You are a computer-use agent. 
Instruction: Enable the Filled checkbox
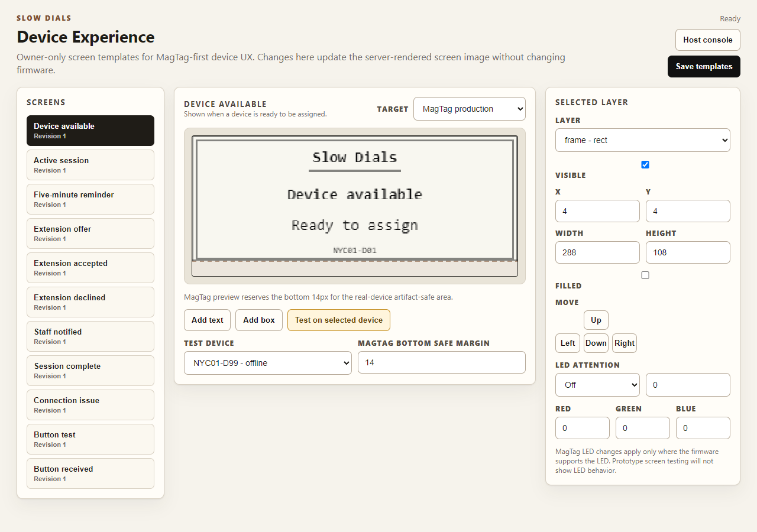coord(645,275)
